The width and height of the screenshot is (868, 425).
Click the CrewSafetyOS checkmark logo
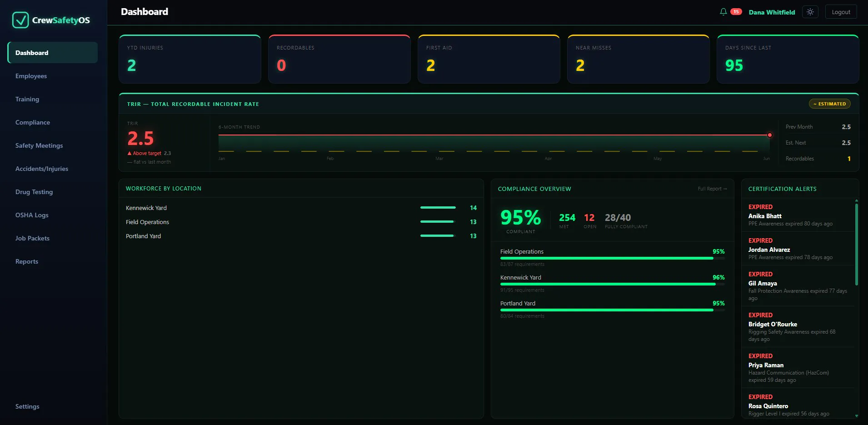20,20
